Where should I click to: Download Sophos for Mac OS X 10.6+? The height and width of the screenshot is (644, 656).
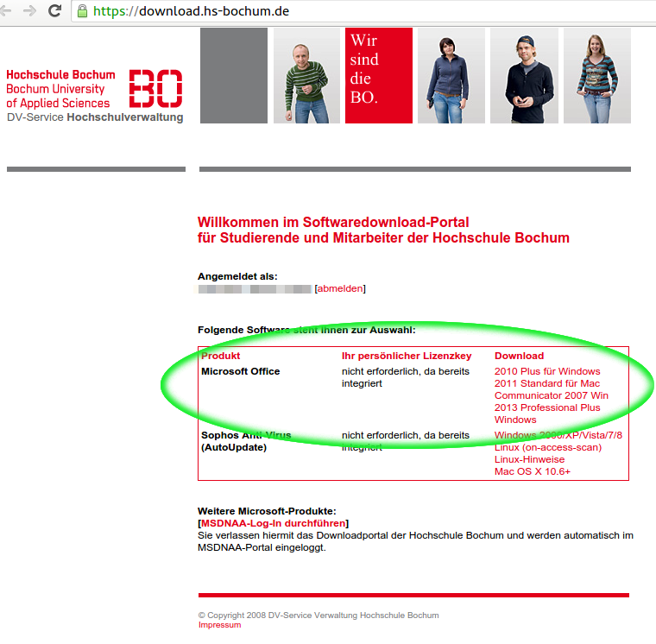(x=532, y=471)
